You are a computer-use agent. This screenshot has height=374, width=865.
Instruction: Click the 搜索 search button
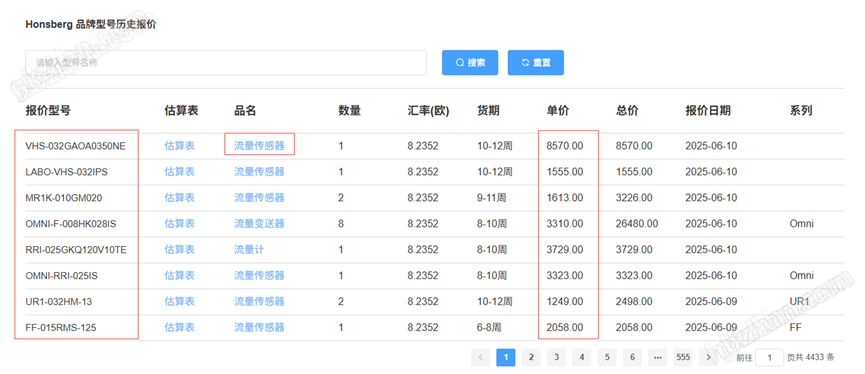[x=470, y=63]
